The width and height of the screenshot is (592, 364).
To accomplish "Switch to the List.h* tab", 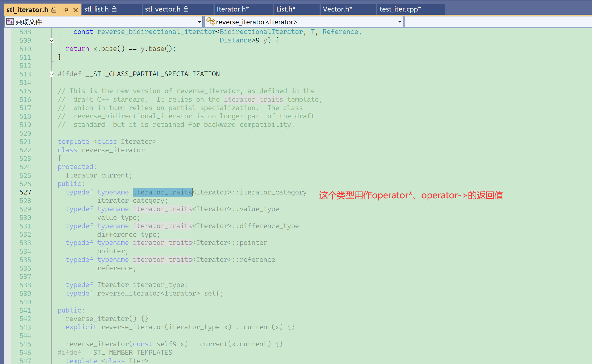I will pos(286,9).
